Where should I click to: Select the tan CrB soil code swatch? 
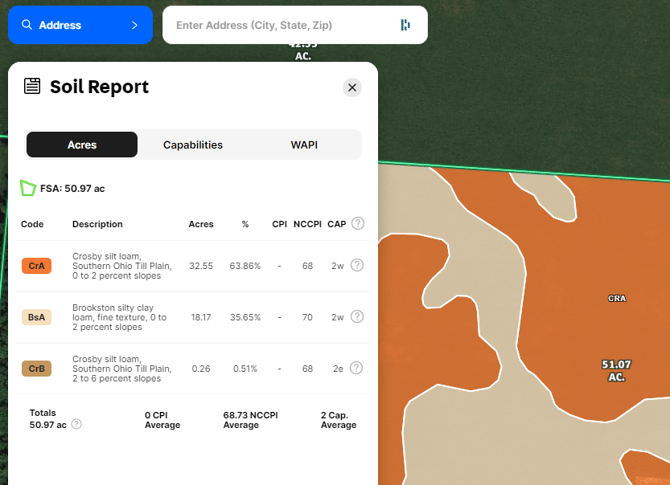point(36,368)
